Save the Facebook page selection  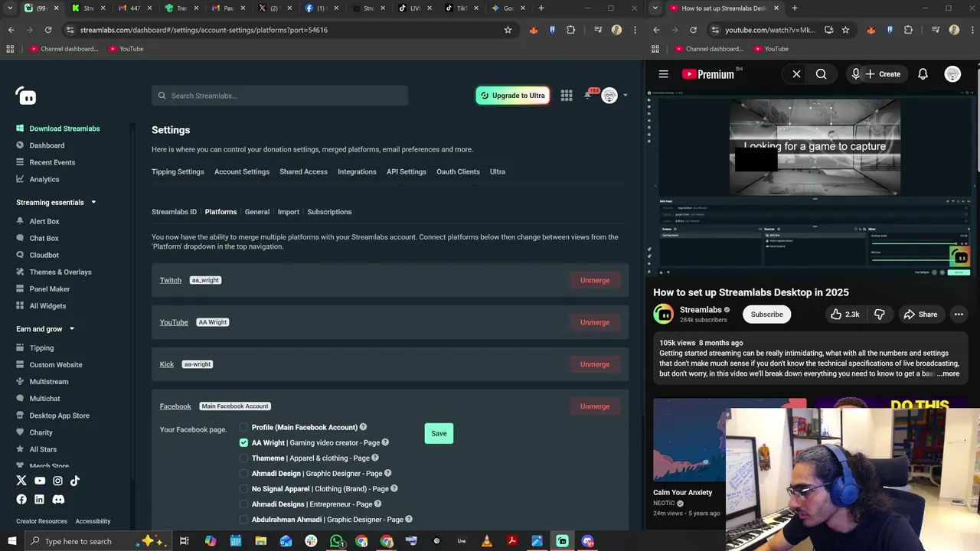coord(439,433)
